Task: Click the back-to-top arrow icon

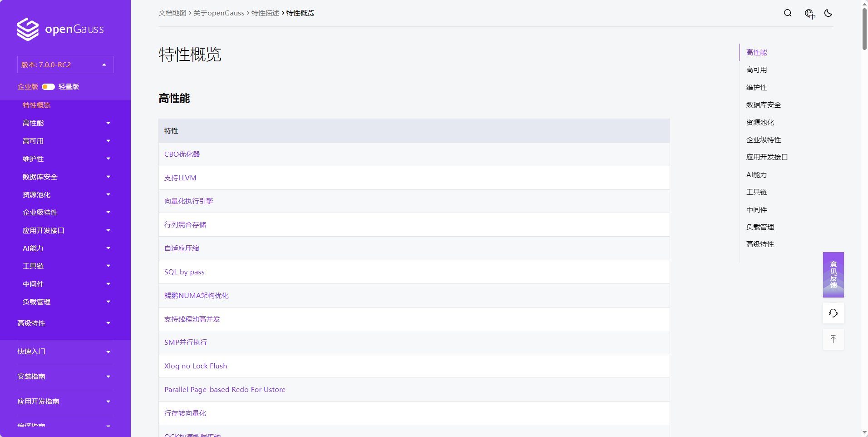Action: pos(833,339)
